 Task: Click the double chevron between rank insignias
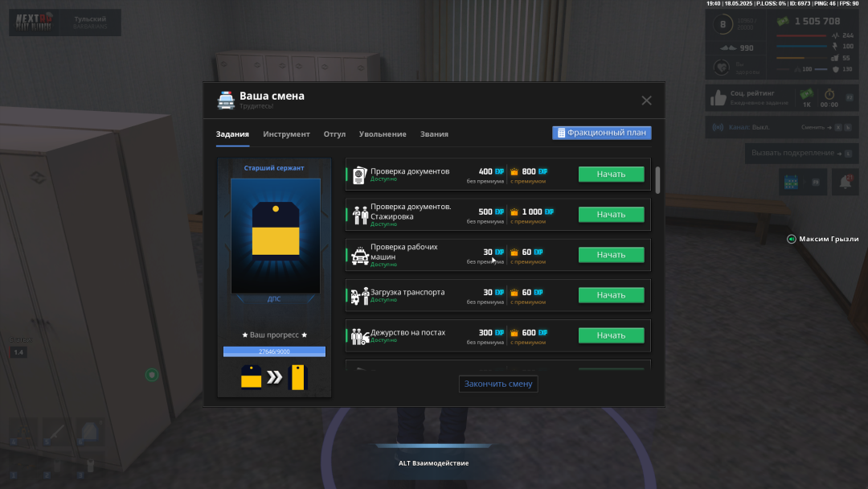(x=275, y=377)
